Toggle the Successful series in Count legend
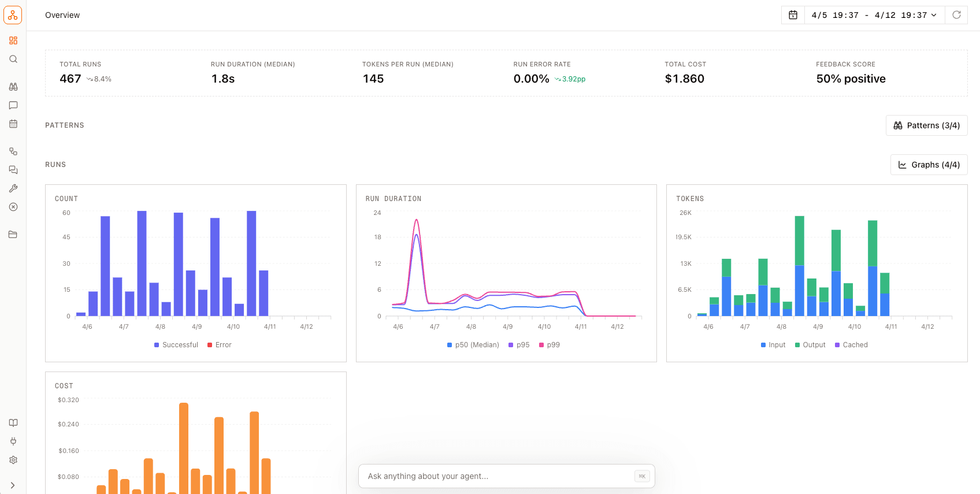This screenshot has height=494, width=980. tap(176, 345)
